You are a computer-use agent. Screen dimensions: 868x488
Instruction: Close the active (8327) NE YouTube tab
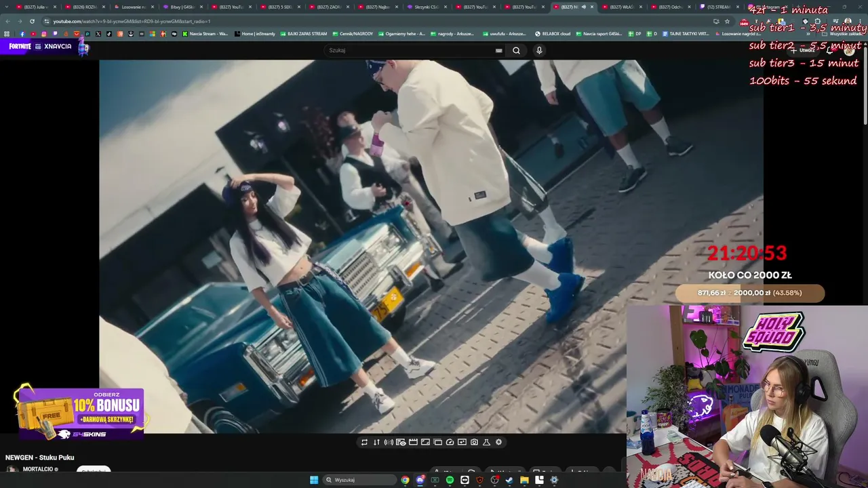592,7
